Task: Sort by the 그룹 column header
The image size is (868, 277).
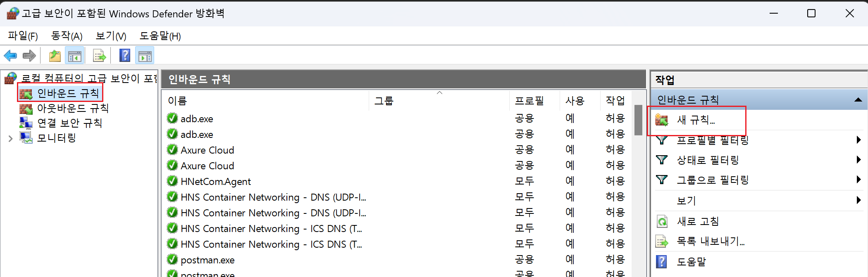Action: pos(439,101)
